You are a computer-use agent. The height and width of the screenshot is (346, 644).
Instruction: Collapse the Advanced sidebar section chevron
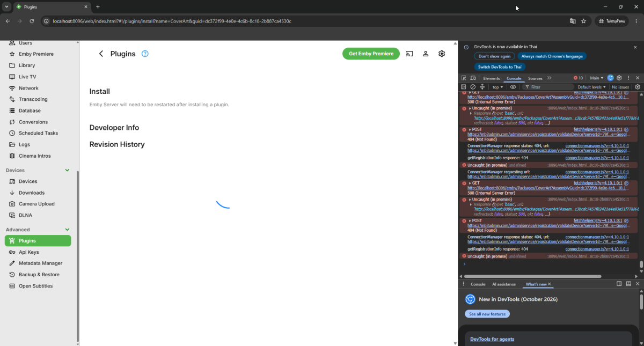(67, 230)
